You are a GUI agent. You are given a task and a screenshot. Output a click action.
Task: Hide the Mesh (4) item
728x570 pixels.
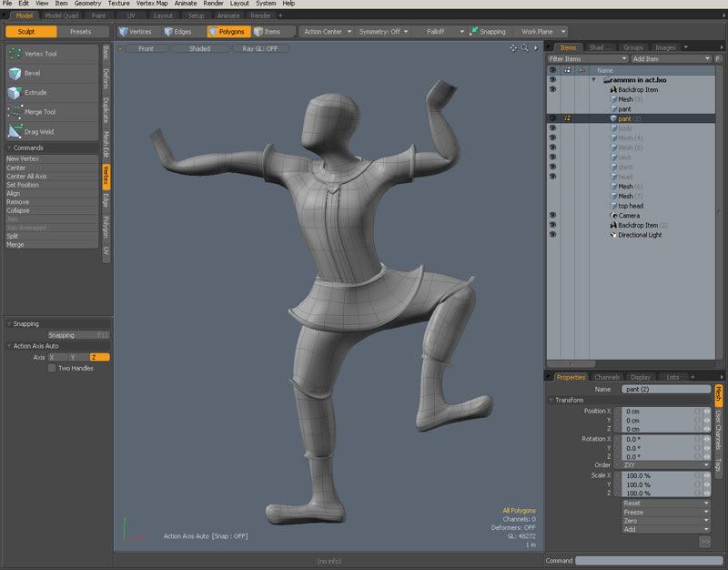coord(552,138)
